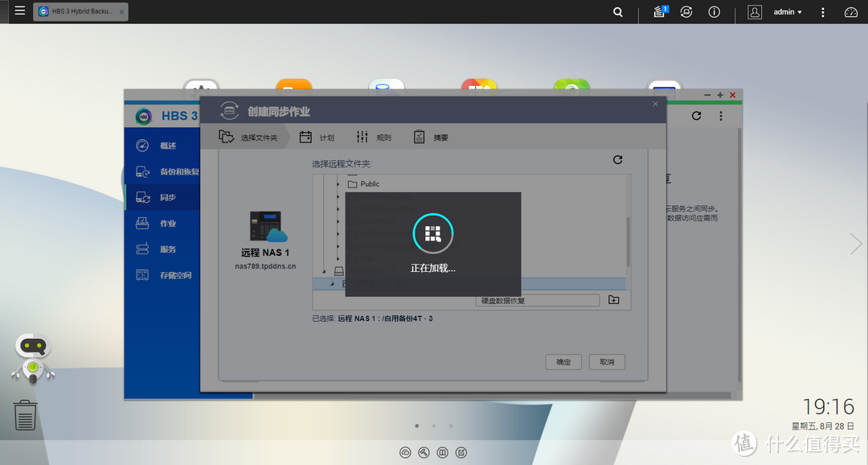The image size is (868, 465).
Task: Refresh the HBS 3 window content
Action: click(696, 116)
